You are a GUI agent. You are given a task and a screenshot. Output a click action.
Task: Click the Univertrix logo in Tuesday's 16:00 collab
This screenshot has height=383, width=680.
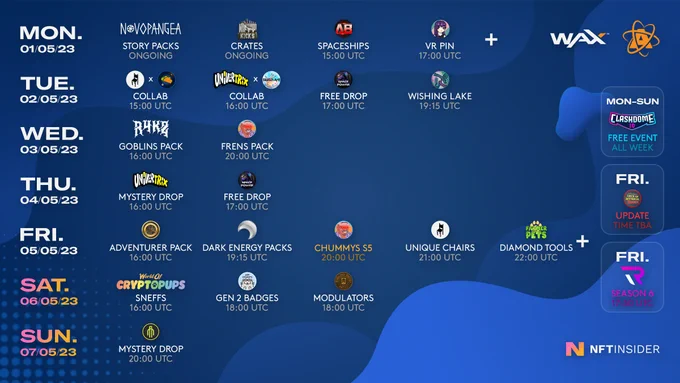point(231,79)
